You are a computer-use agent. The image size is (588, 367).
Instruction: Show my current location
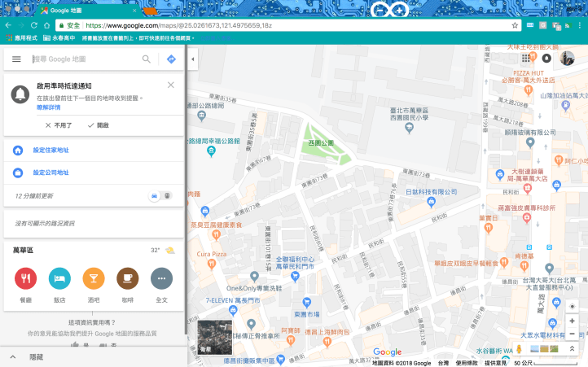point(572,306)
